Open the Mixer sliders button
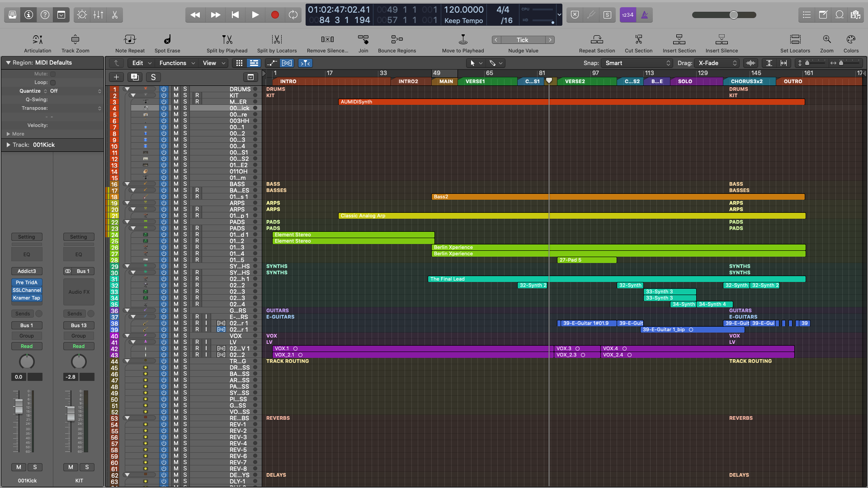 [98, 15]
